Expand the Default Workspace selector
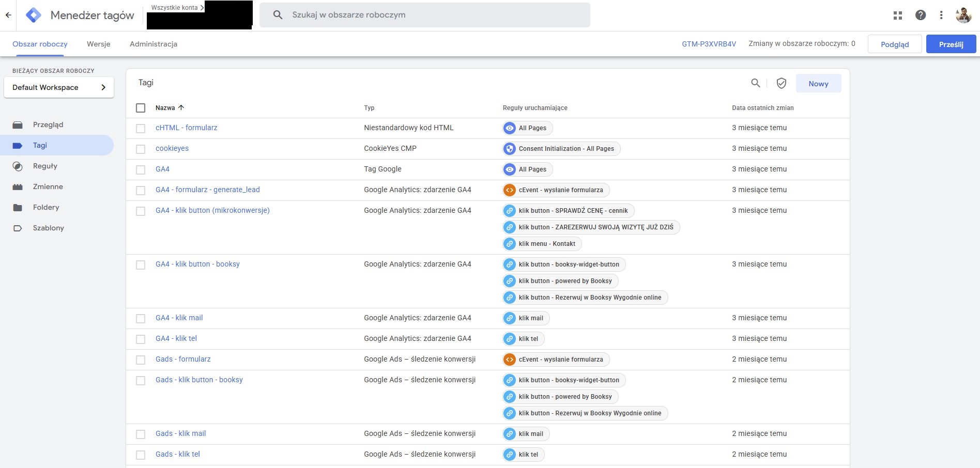Screen dimensions: 980x468 tap(59, 87)
